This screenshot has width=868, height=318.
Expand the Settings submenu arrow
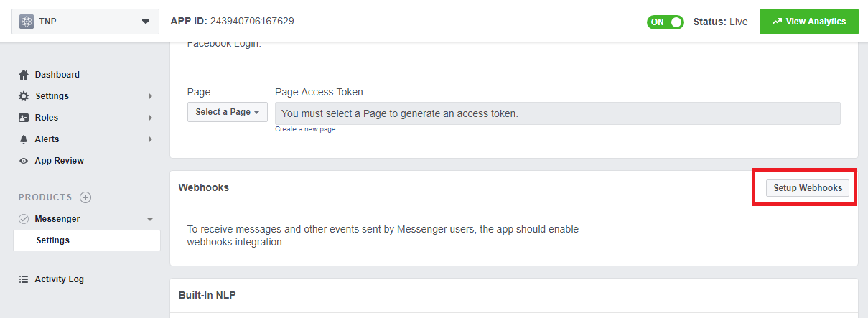(150, 96)
